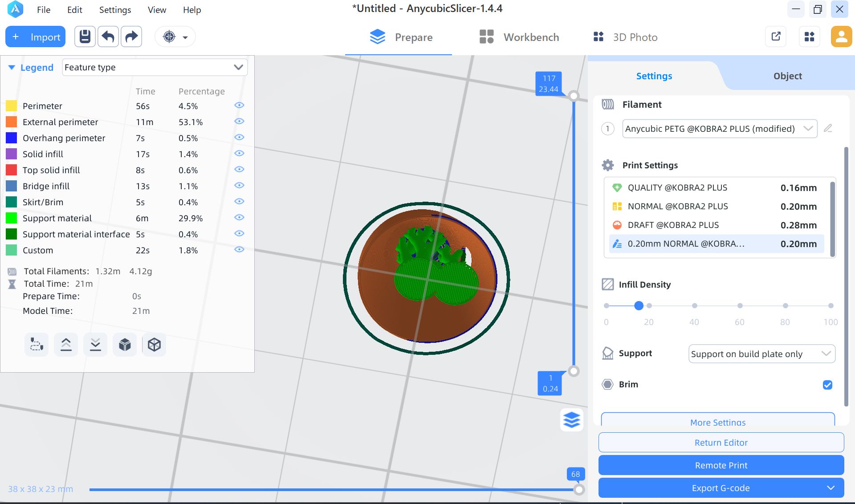Click the move down one layer icon
This screenshot has height=504, width=855.
95,345
